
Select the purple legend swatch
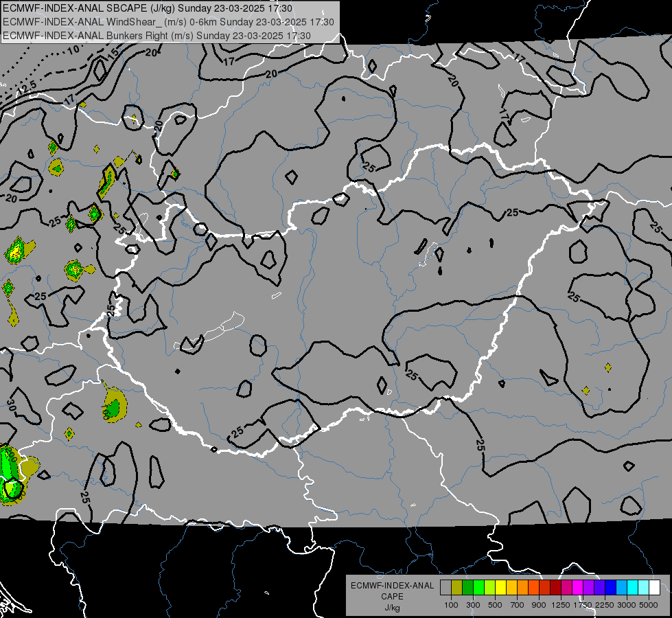tap(588, 588)
